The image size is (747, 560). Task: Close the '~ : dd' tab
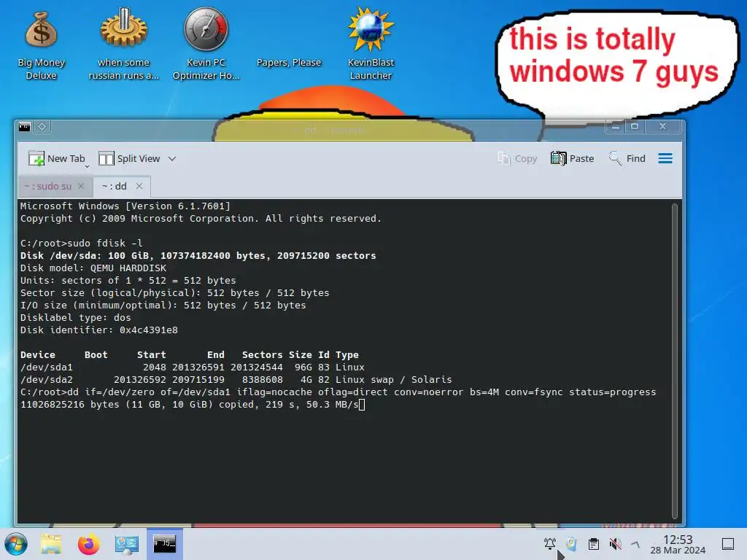click(x=139, y=186)
